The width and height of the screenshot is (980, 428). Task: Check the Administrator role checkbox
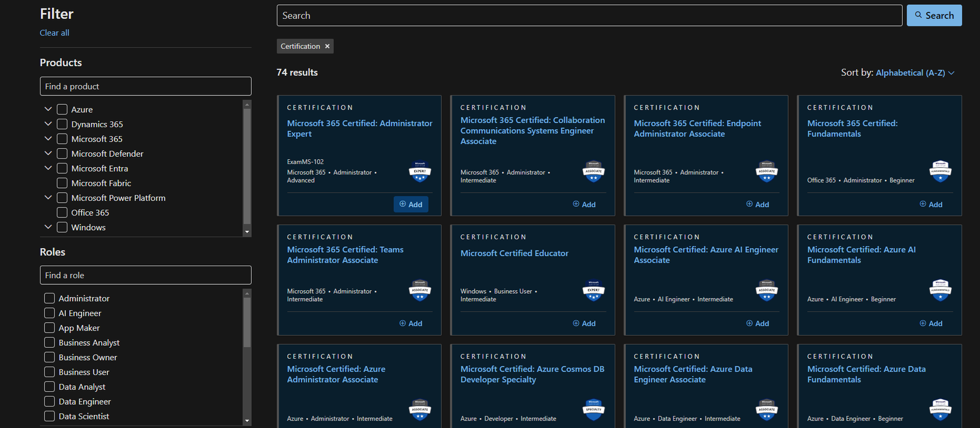click(50, 298)
